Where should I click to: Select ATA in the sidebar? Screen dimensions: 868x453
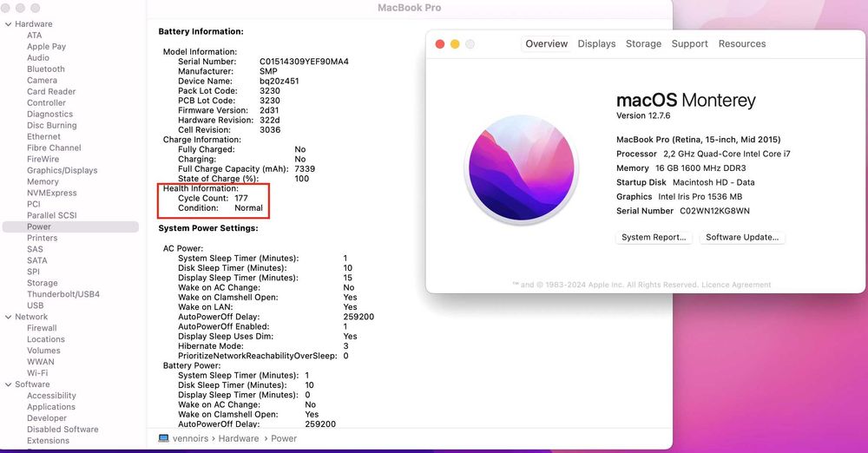35,36
